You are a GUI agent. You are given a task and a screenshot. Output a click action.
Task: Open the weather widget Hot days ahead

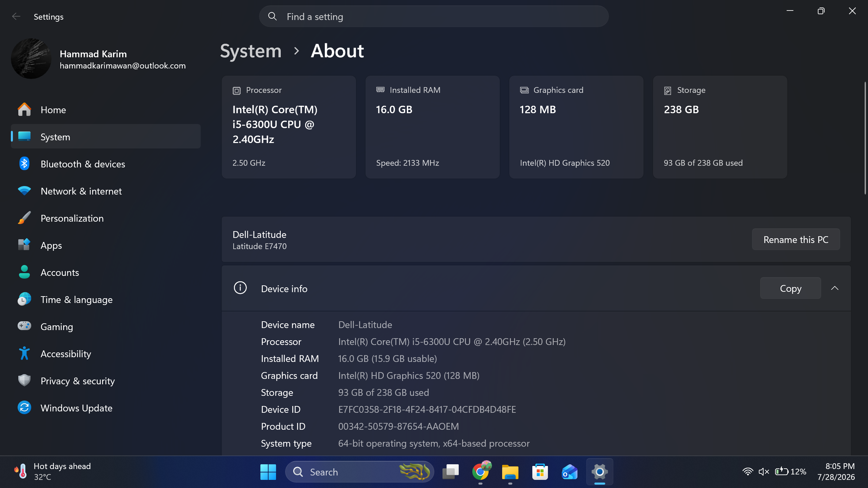click(53, 471)
